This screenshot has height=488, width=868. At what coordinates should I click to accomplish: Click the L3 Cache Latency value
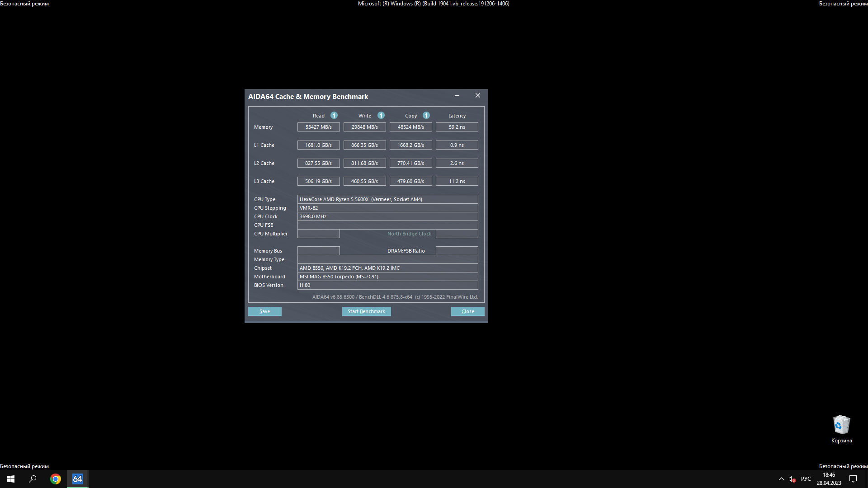click(x=457, y=181)
